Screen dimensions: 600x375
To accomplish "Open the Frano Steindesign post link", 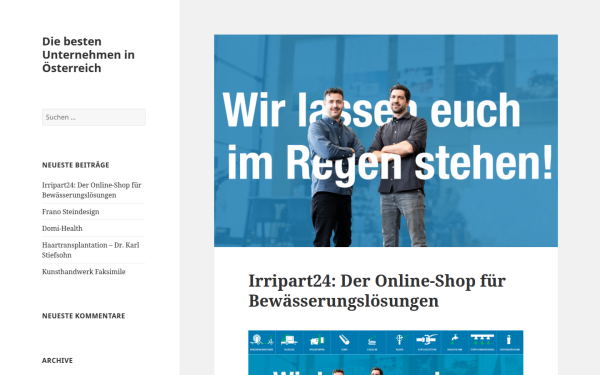I will coord(71,212).
